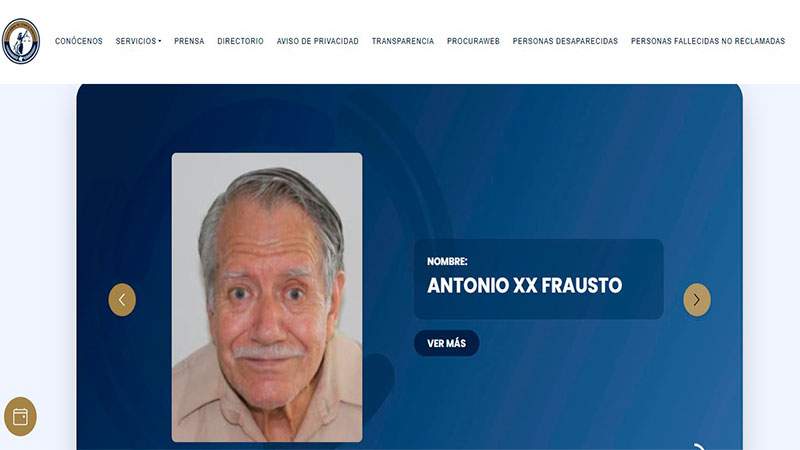Expand the Servicios dropdown caret
The height and width of the screenshot is (450, 800).
click(x=160, y=41)
